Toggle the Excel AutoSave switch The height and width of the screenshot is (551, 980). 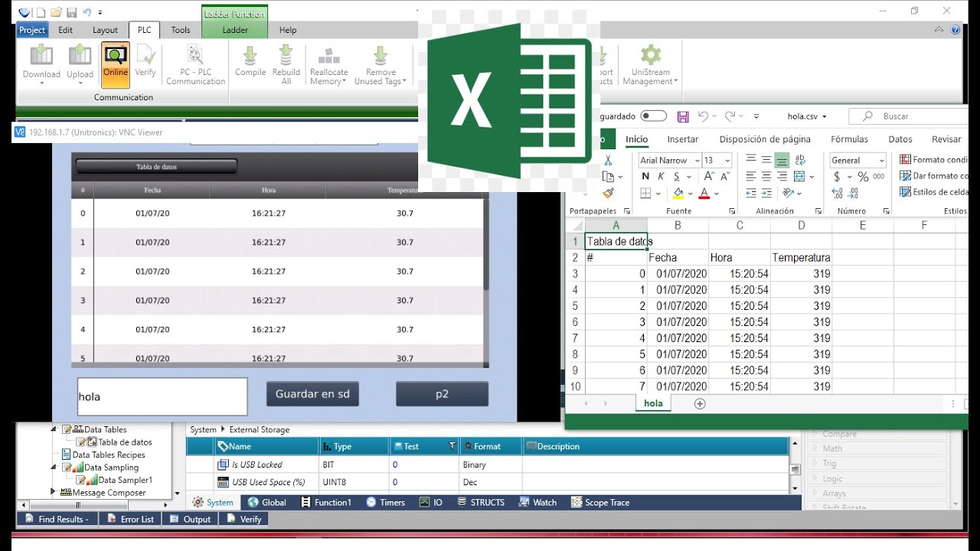click(x=653, y=116)
